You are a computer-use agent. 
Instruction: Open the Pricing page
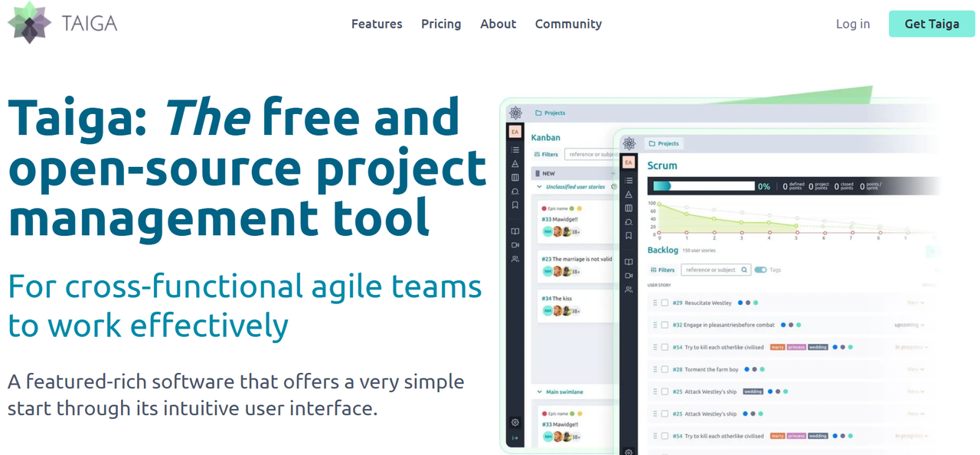(x=441, y=24)
